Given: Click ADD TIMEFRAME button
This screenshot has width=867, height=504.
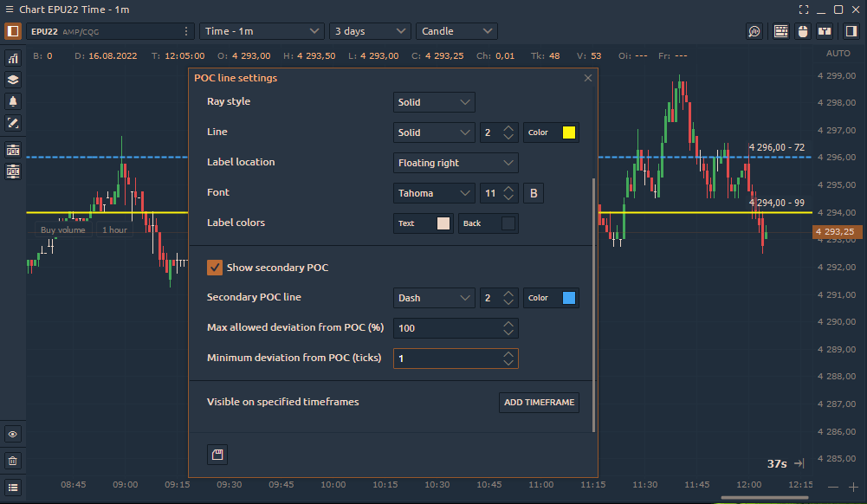Looking at the screenshot, I should [x=539, y=403].
